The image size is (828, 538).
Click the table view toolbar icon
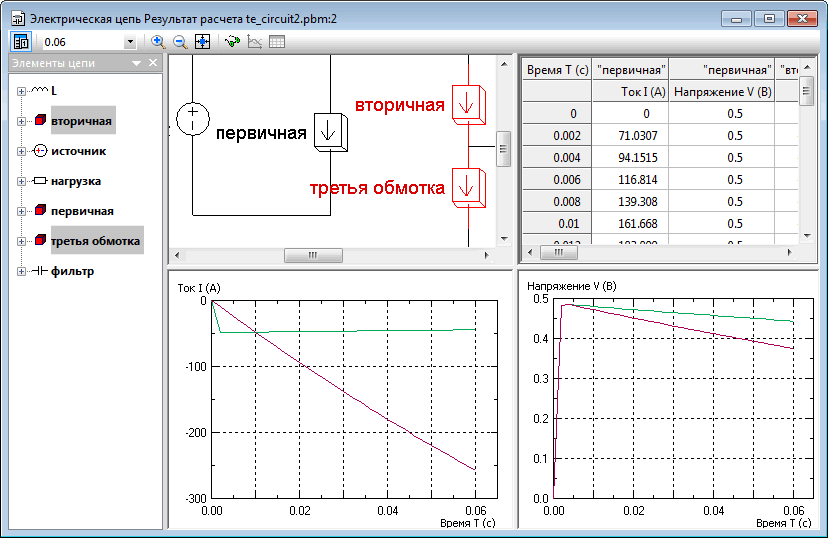click(x=277, y=42)
